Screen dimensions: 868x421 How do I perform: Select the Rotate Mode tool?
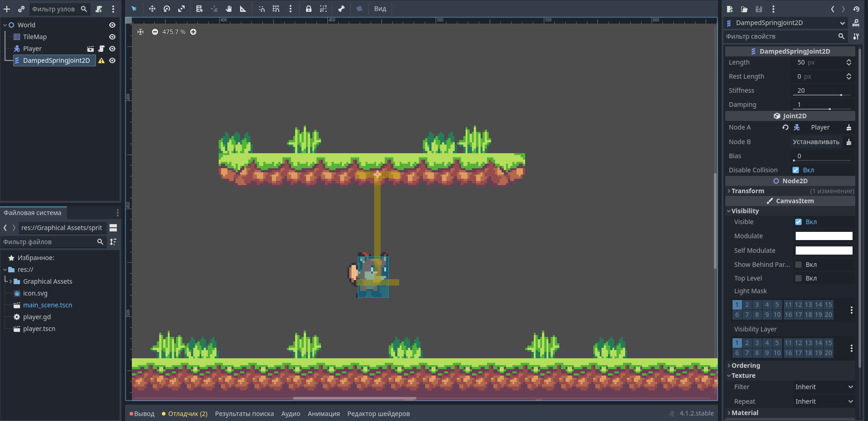pyautogui.click(x=167, y=9)
